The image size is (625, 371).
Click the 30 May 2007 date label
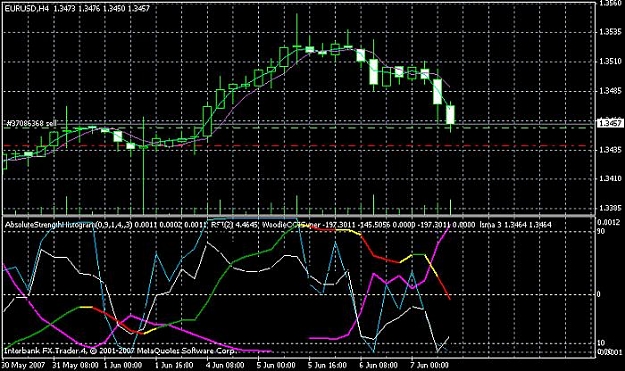[x=23, y=365]
